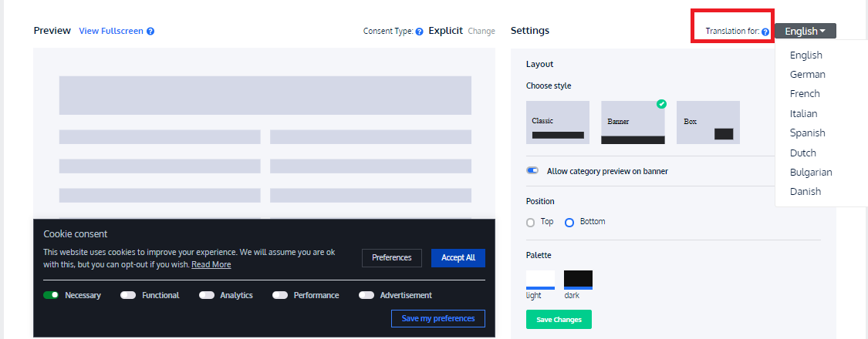This screenshot has height=339, width=868.
Task: Select Italian from language list
Action: coord(803,113)
